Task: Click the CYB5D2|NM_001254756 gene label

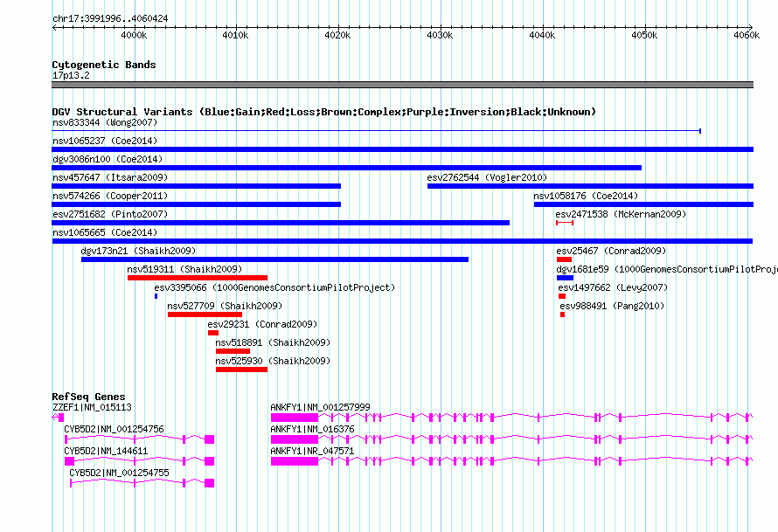Action: pyautogui.click(x=114, y=429)
